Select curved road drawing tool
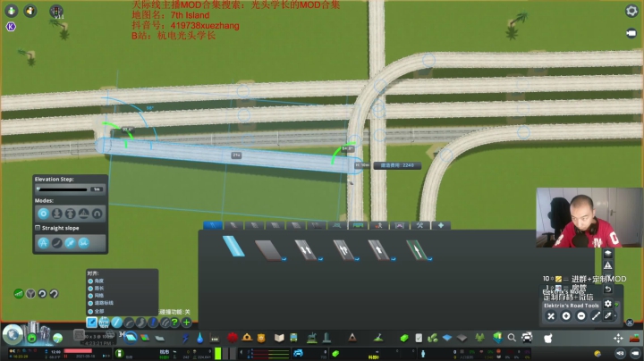This screenshot has width=644, height=361. 129,323
